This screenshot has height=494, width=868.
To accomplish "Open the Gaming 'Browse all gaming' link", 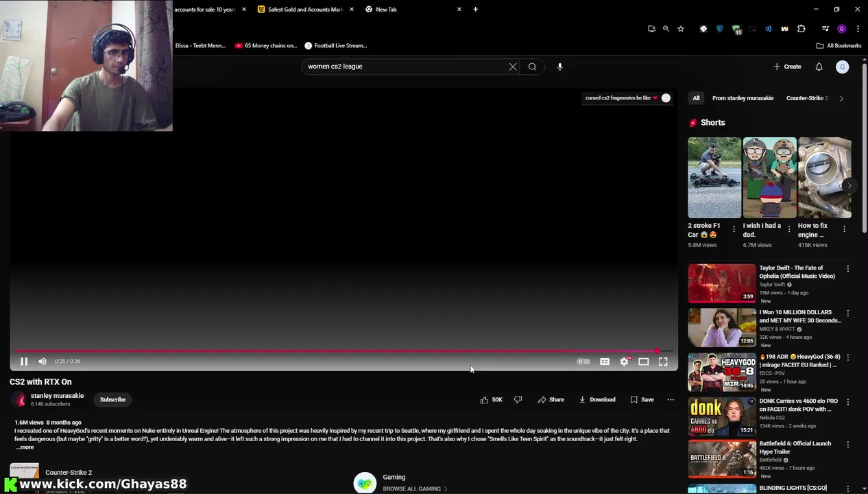I will click(x=415, y=489).
